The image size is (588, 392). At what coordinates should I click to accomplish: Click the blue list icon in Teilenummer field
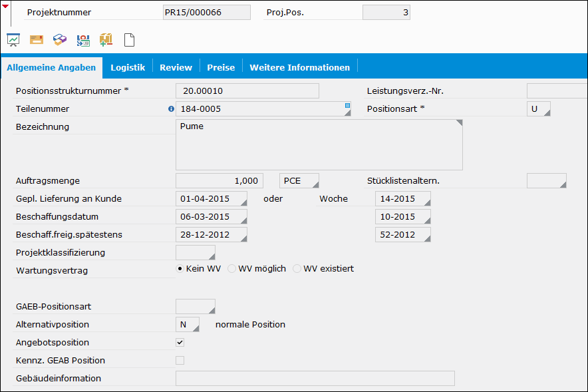pyautogui.click(x=348, y=105)
